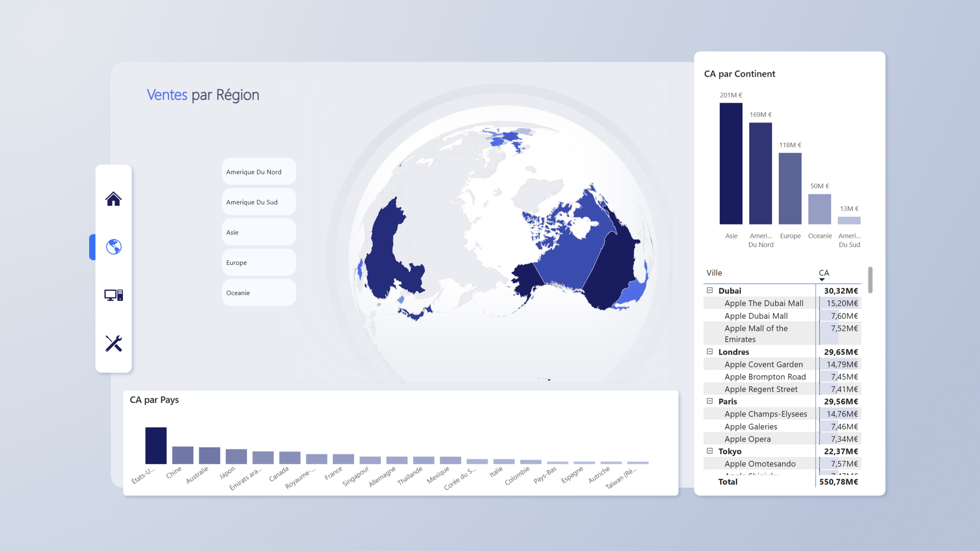The width and height of the screenshot is (980, 551).
Task: Filter by Europe region
Action: pos(259,262)
